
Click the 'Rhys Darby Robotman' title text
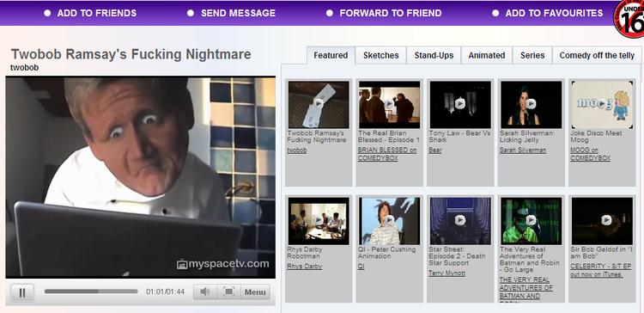(x=304, y=253)
